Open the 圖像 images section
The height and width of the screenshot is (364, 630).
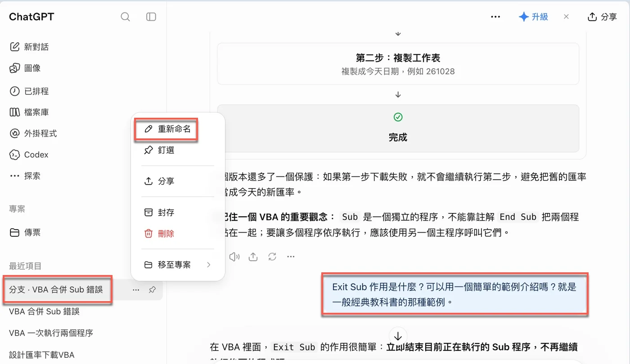click(25, 68)
